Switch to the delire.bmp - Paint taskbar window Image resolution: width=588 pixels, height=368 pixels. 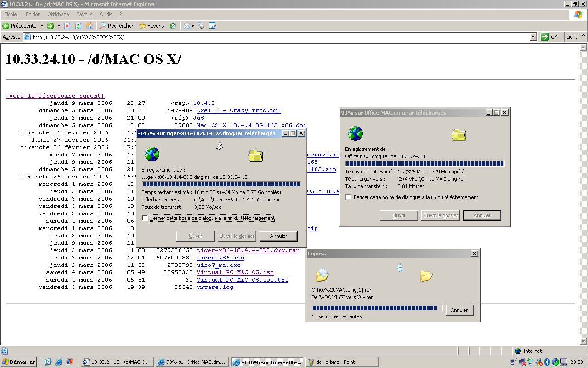[342, 362]
